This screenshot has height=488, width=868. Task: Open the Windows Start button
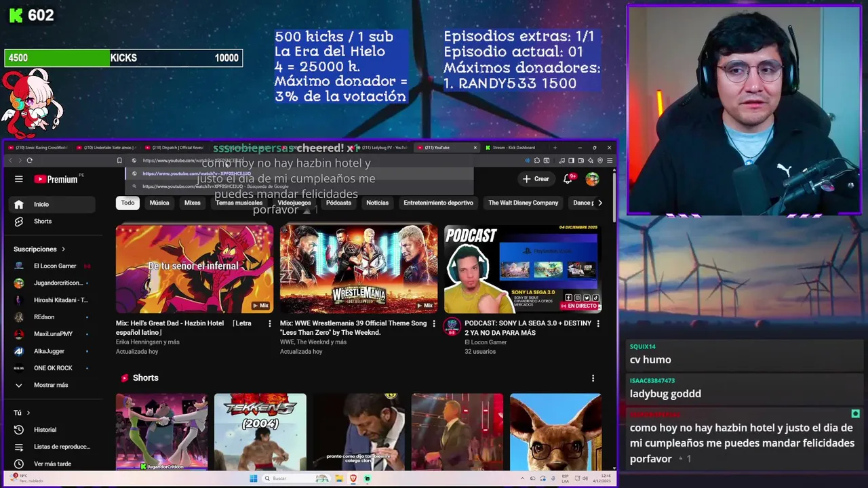[x=254, y=479]
